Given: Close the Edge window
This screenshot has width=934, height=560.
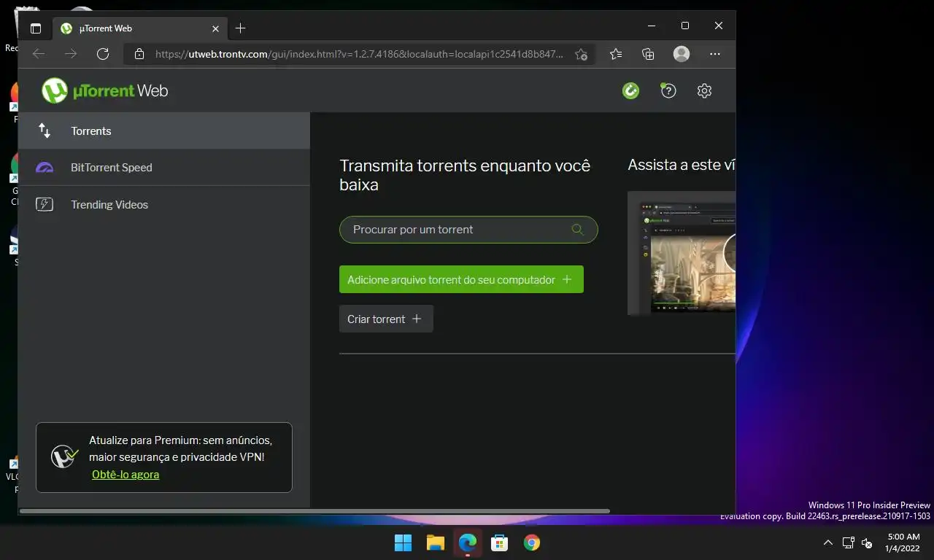Looking at the screenshot, I should (719, 26).
